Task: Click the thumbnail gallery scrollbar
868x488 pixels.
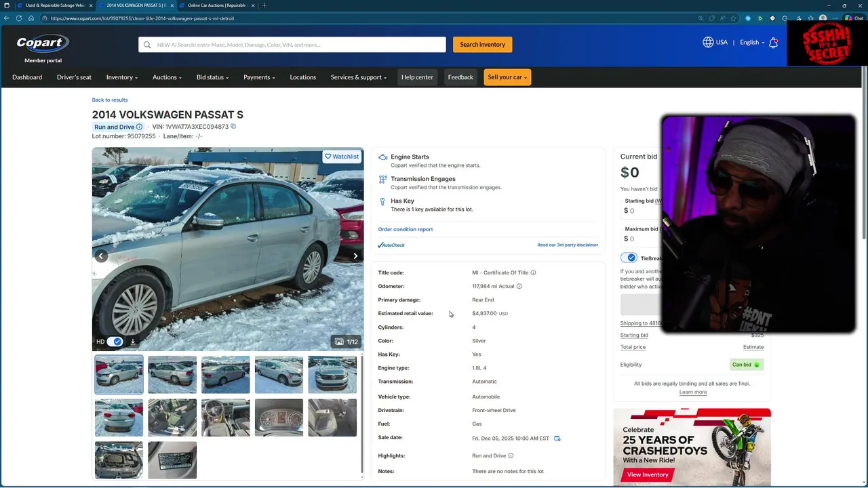Action: click(x=362, y=413)
